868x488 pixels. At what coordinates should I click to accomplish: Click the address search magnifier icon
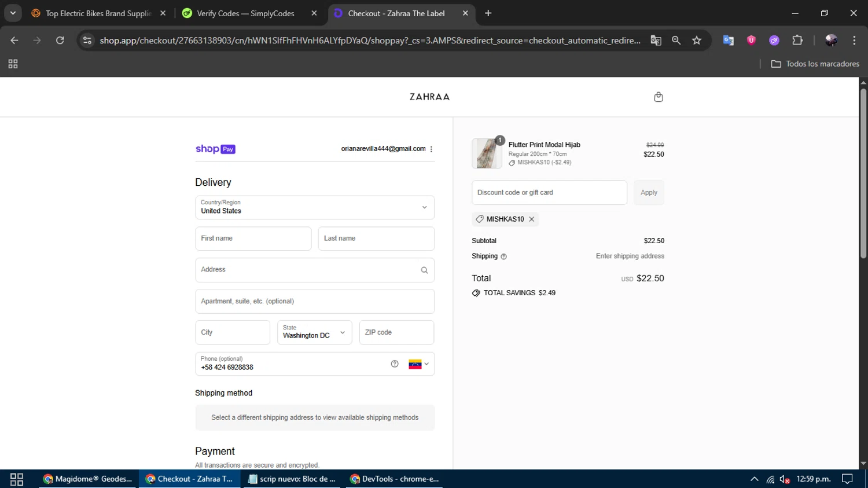[x=424, y=270]
